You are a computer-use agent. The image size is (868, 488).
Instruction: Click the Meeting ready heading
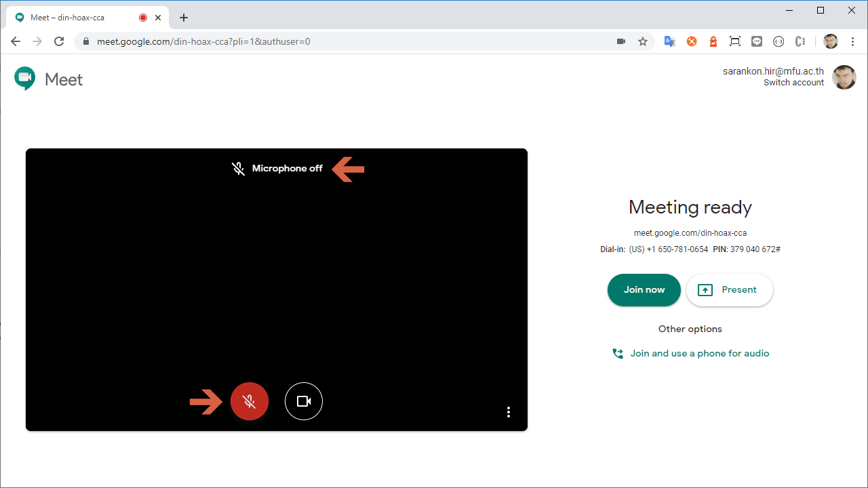(690, 207)
